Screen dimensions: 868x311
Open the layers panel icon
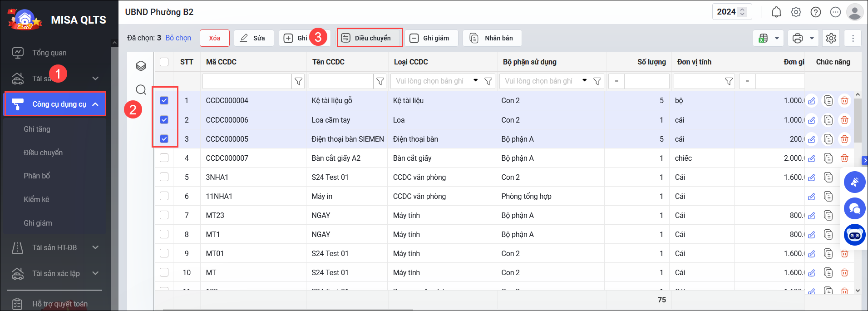[x=141, y=66]
